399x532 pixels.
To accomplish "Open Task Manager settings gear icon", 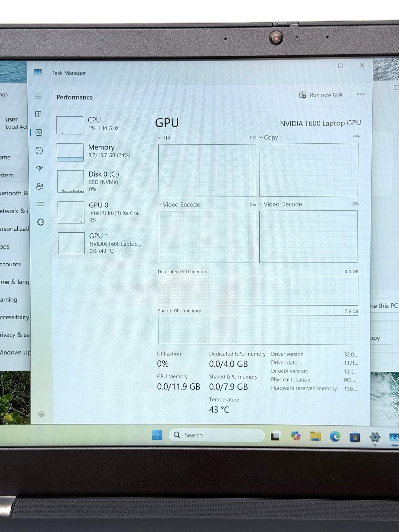I will [41, 414].
